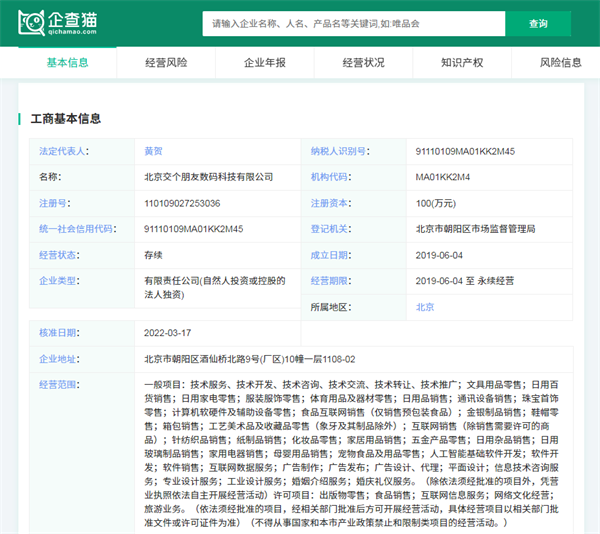Switch to the 基本信息 tab

click(x=68, y=62)
